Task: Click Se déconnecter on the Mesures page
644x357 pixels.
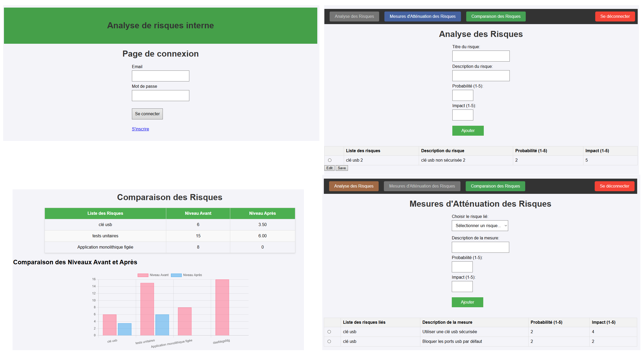Action: (x=614, y=186)
